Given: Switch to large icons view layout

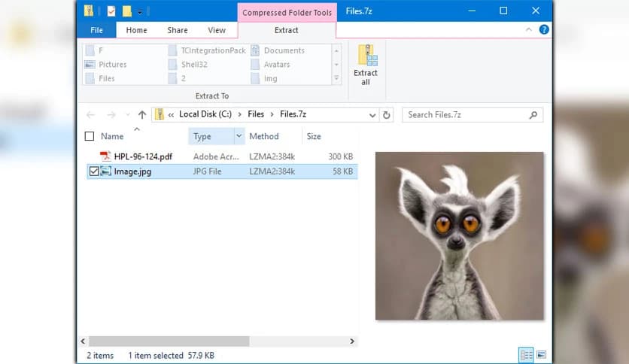Looking at the screenshot, I should pyautogui.click(x=541, y=354).
